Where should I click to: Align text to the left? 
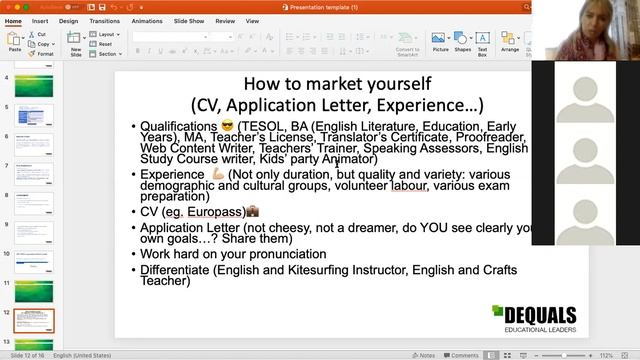coord(289,51)
